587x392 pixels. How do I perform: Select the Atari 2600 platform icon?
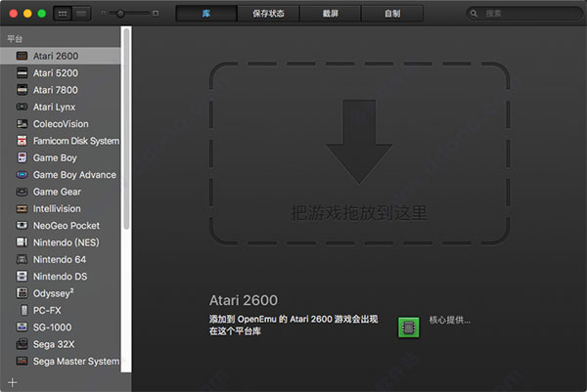23,56
